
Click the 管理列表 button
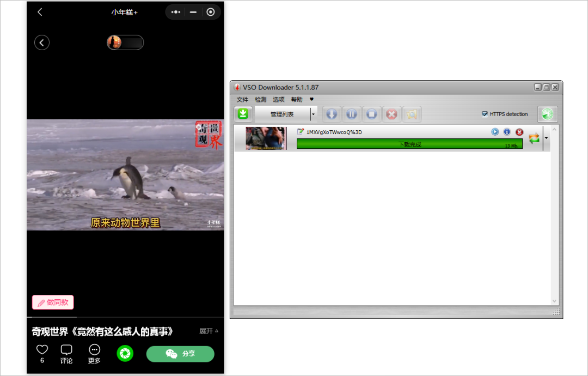[x=282, y=114]
